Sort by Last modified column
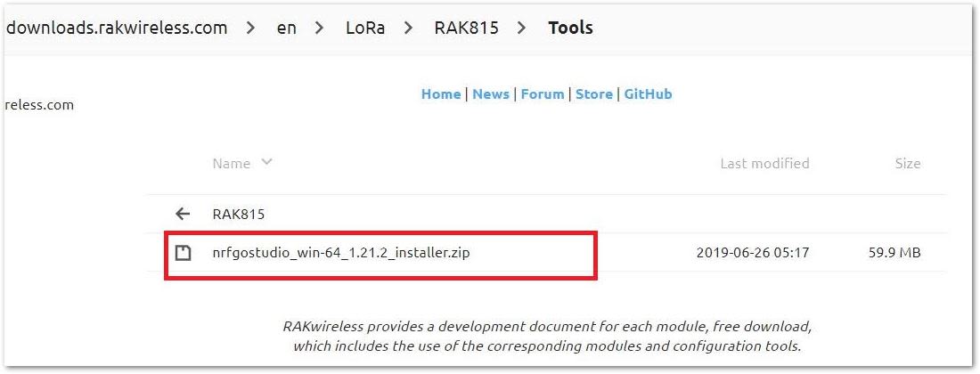The width and height of the screenshot is (980, 374). coord(764,164)
